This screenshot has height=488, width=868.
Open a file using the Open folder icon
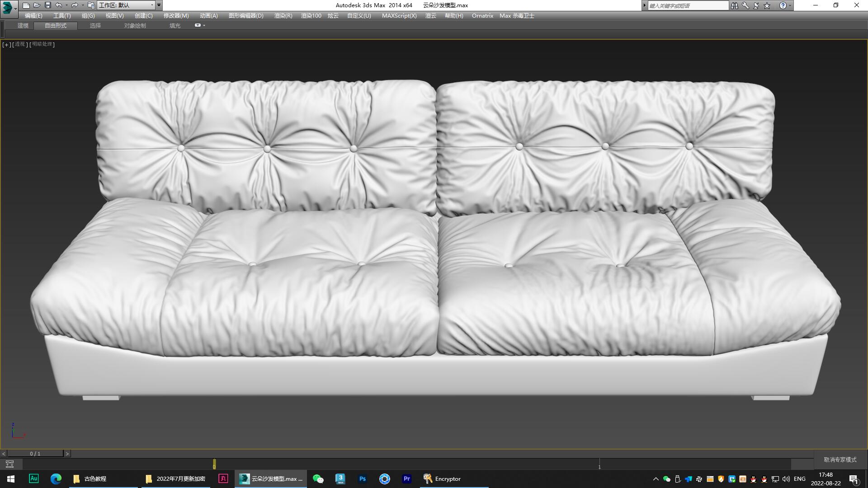(x=37, y=5)
